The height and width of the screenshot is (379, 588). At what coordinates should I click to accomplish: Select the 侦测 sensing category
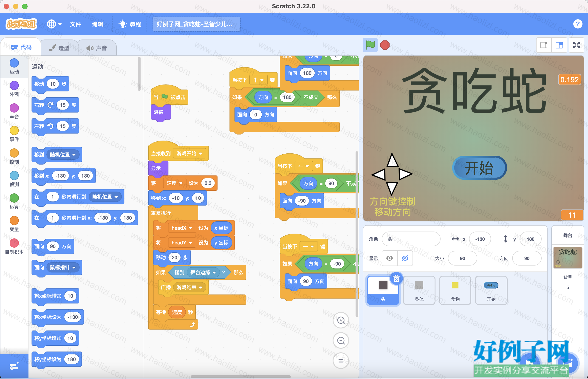(x=14, y=179)
